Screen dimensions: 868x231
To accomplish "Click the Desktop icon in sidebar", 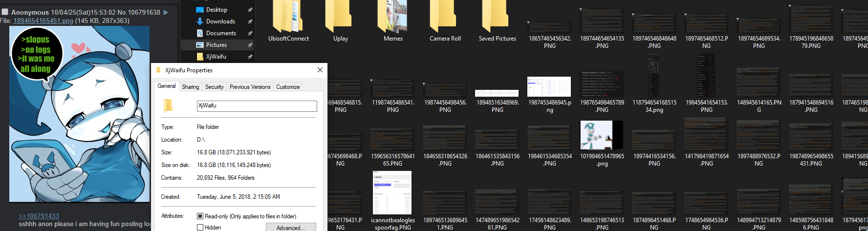I will tap(200, 10).
